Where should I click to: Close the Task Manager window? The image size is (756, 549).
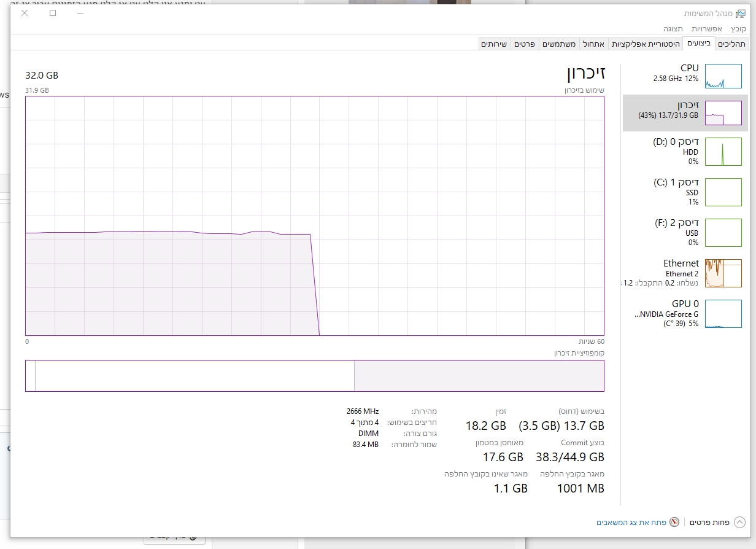click(x=25, y=13)
